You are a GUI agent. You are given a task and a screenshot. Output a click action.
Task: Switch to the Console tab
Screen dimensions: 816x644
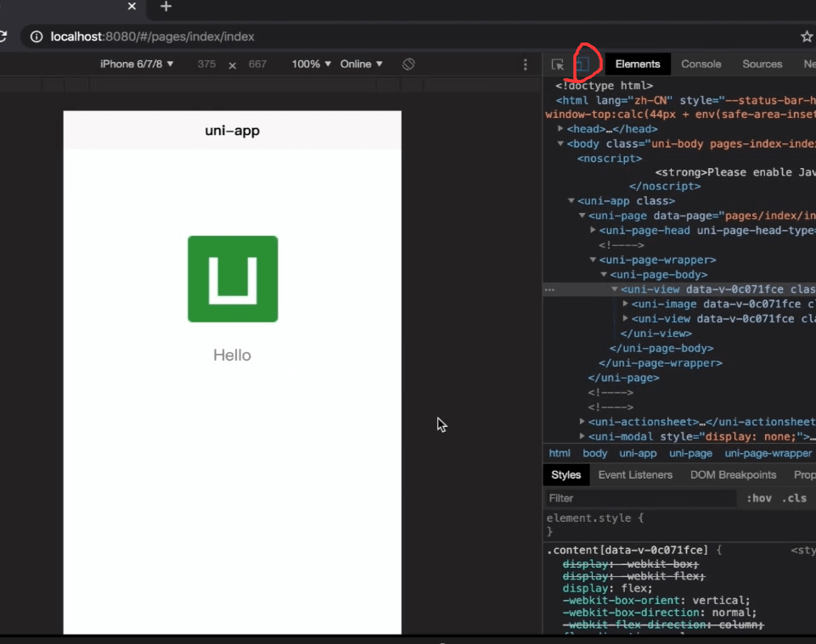click(701, 64)
